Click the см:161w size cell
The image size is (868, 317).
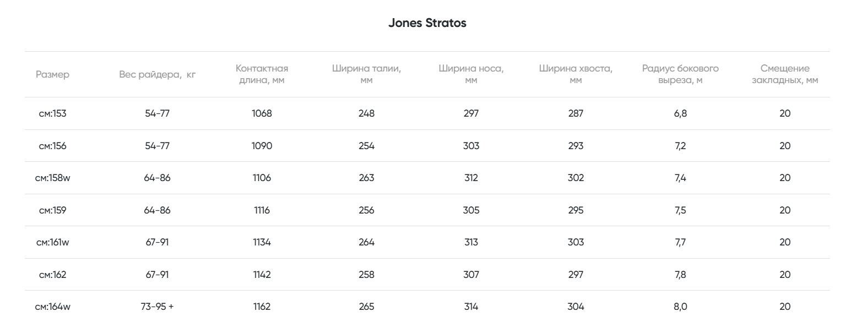pos(53,242)
